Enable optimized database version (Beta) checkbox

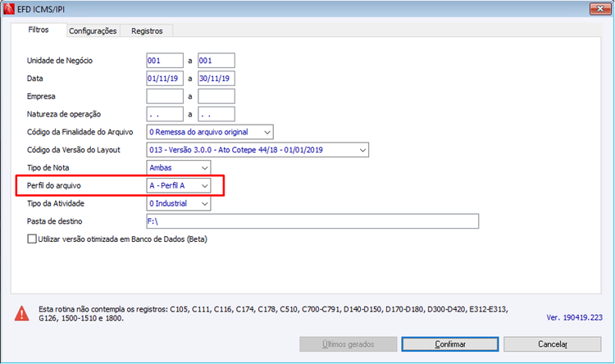(x=32, y=239)
